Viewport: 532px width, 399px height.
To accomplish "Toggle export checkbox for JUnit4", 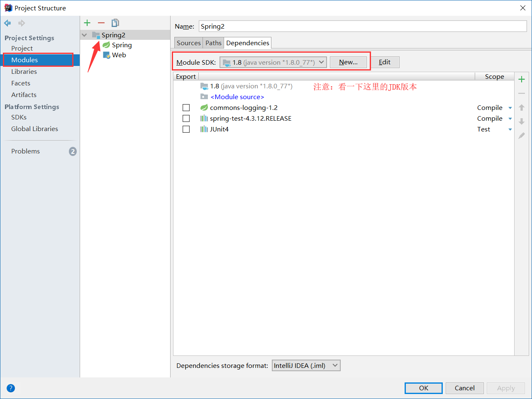I will coord(186,129).
